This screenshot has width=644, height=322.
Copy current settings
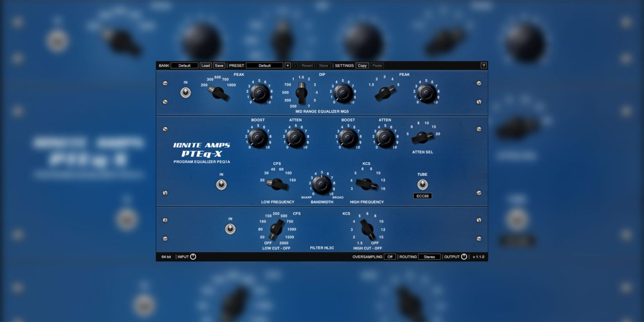point(361,65)
